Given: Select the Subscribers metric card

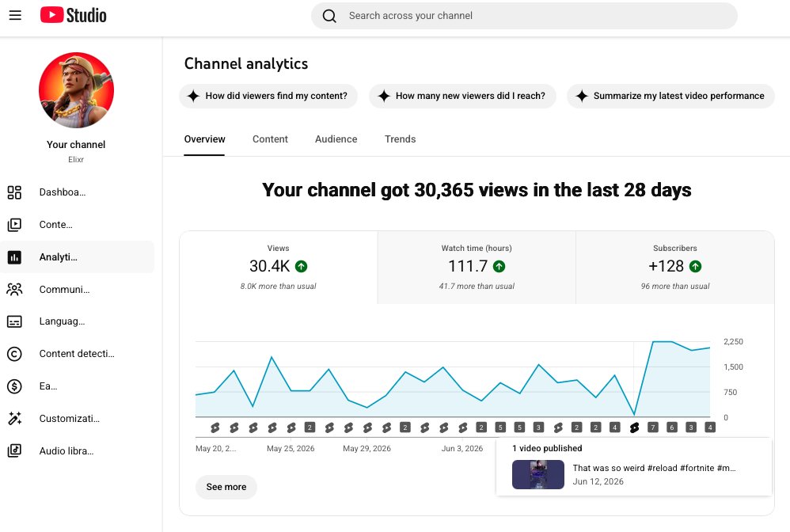Looking at the screenshot, I should pos(675,268).
